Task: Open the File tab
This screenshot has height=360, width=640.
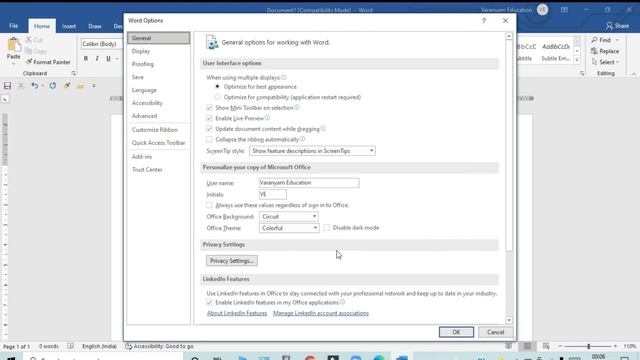Action: click(13, 26)
